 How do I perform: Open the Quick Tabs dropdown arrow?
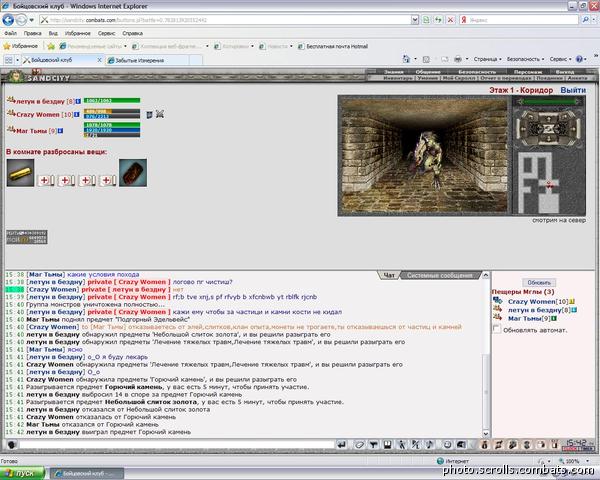[18, 60]
